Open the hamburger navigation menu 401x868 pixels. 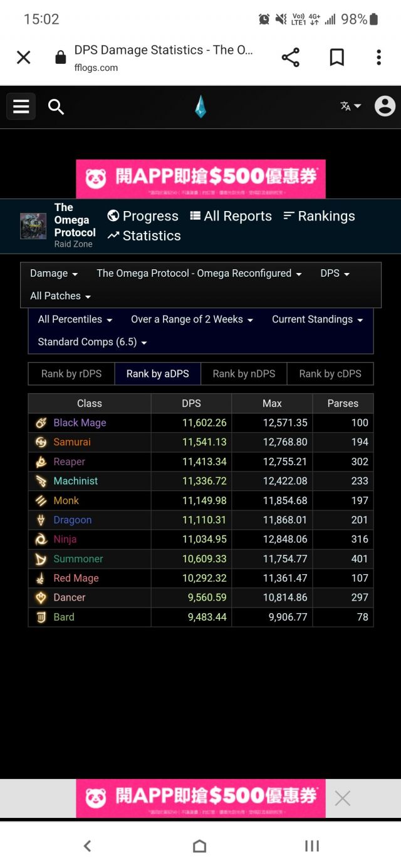(x=21, y=106)
